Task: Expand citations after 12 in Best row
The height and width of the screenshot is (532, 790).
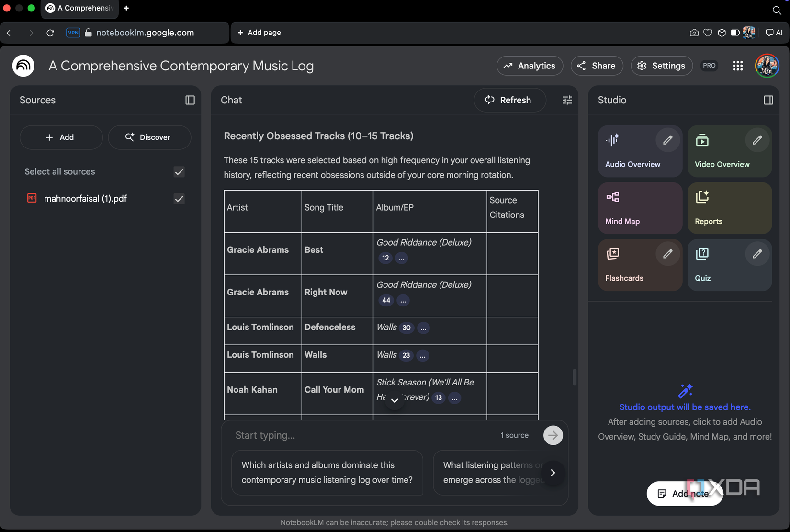Action: 402,258
